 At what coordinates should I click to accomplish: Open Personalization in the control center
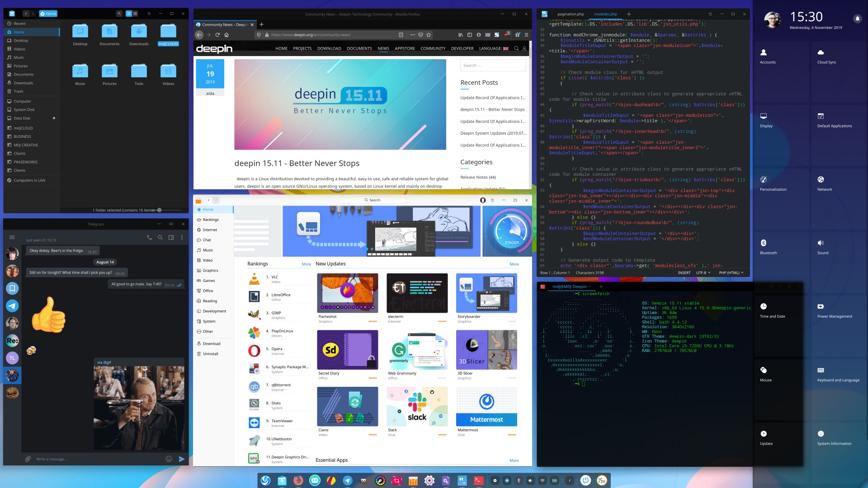point(773,183)
